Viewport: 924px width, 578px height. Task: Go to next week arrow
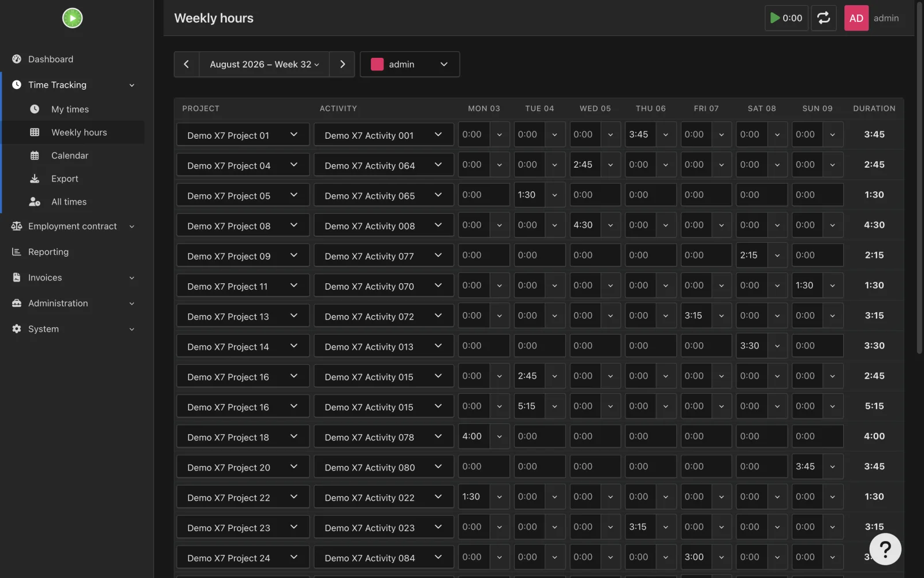click(342, 64)
